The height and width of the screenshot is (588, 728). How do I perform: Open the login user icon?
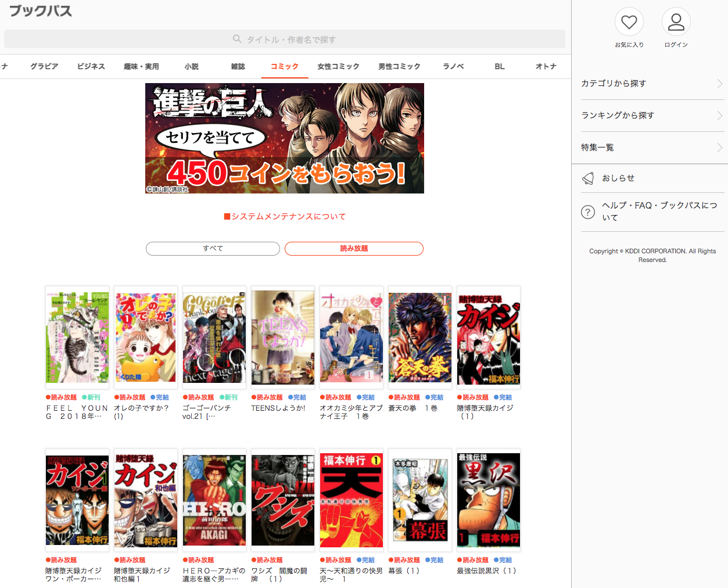coord(676,22)
